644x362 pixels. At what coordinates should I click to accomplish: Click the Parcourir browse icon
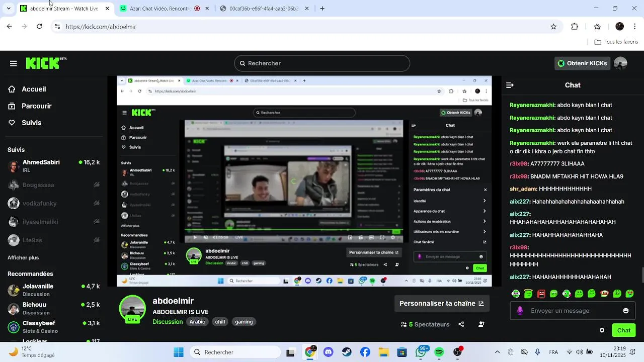coord(12,106)
